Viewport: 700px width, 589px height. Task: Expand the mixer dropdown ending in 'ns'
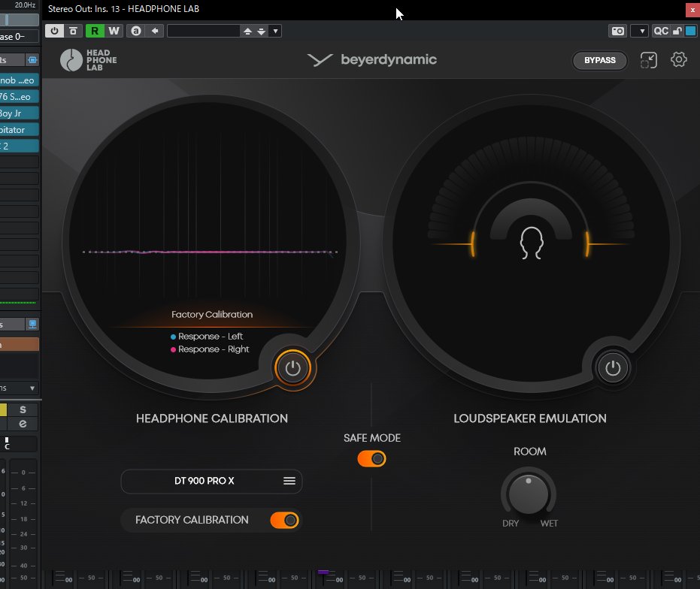click(x=20, y=388)
